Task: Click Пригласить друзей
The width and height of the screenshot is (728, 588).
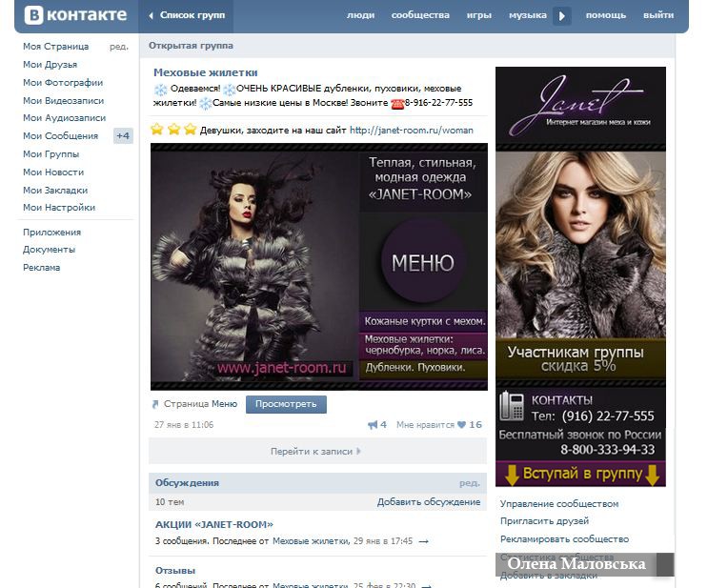Action: click(x=544, y=521)
